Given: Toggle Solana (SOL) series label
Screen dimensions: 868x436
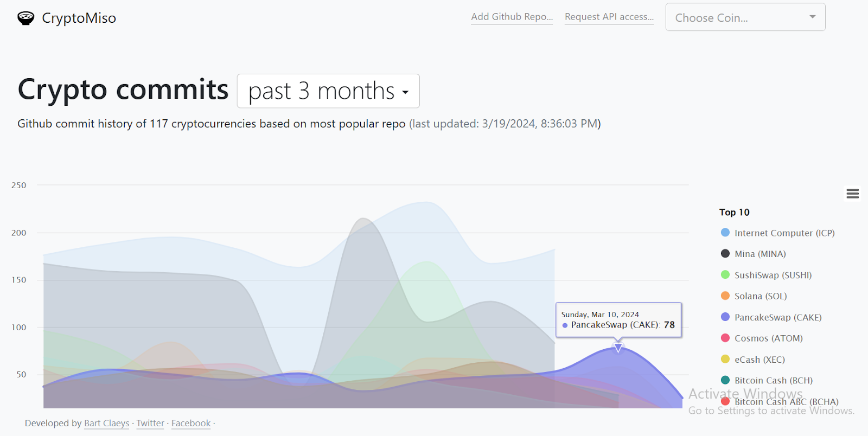Looking at the screenshot, I should (x=761, y=297).
